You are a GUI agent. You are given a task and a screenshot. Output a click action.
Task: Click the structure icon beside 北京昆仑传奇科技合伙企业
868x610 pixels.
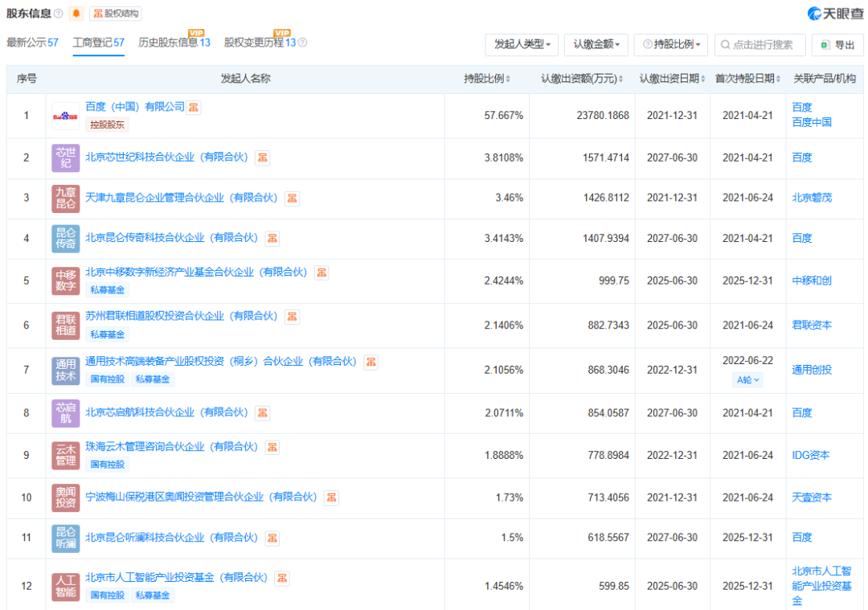pos(272,239)
